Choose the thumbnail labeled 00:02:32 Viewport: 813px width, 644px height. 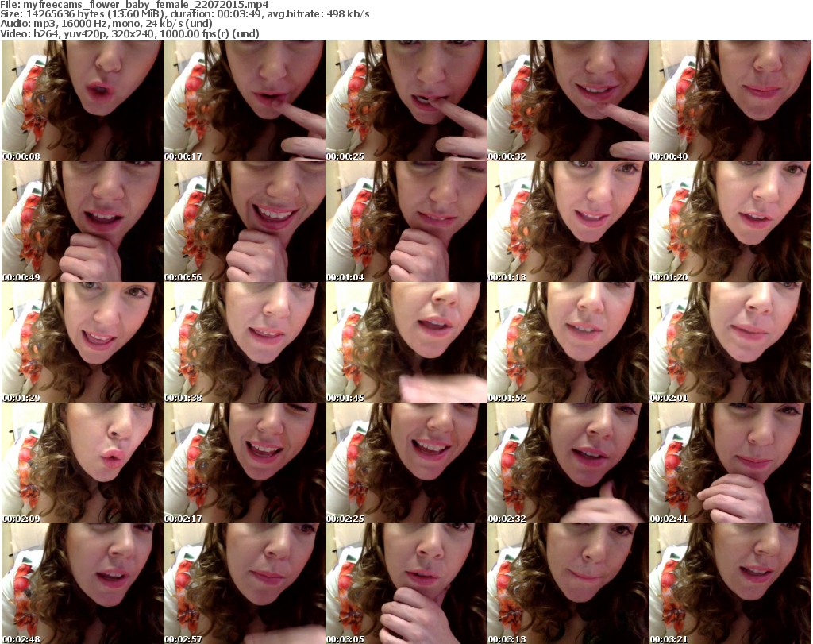pos(568,463)
